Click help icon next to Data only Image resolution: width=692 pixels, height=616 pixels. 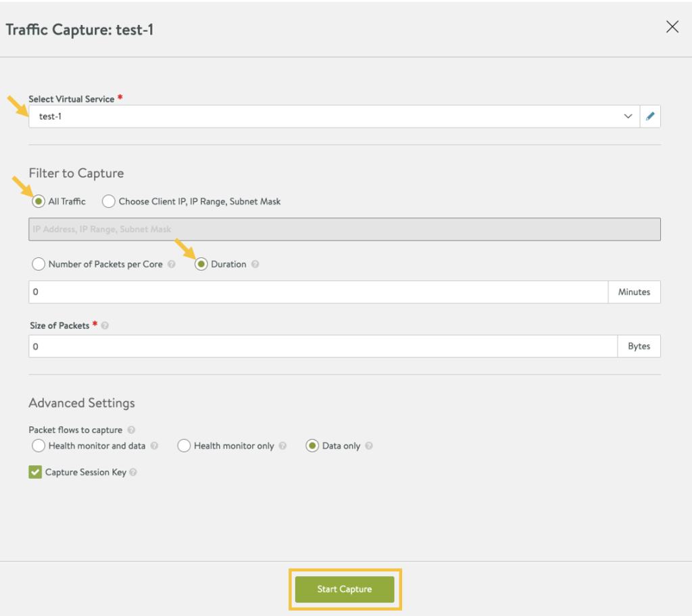click(x=369, y=446)
